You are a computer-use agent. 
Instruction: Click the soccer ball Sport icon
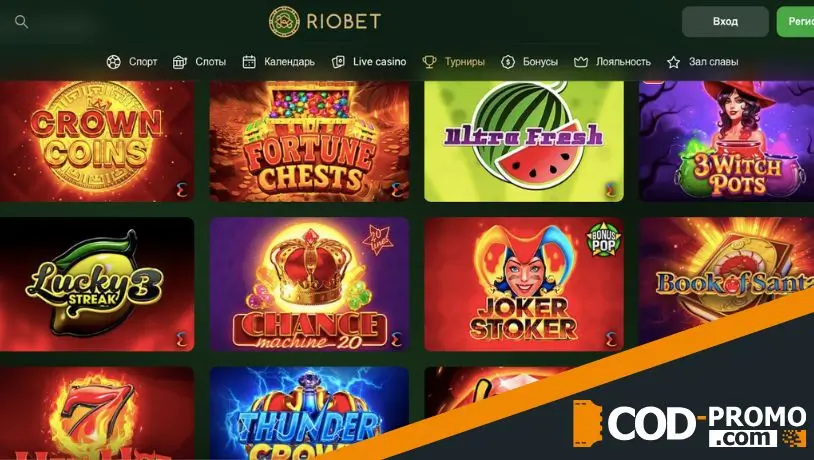(x=113, y=62)
